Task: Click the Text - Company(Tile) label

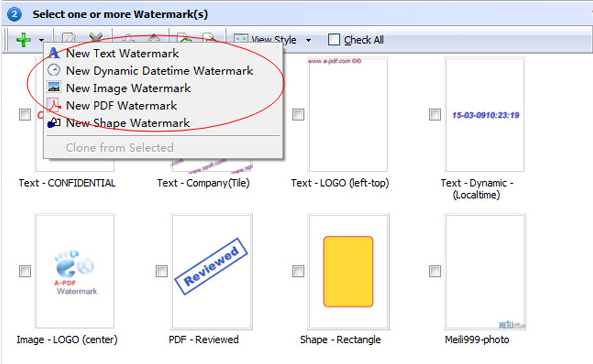Action: tap(203, 183)
